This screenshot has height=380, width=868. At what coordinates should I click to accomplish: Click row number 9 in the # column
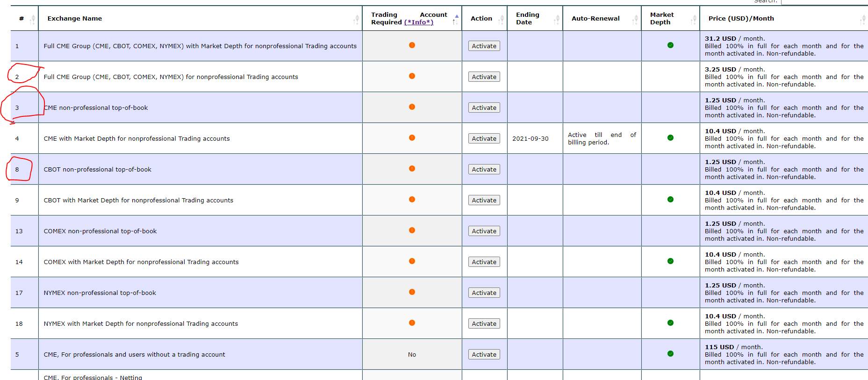(17, 201)
